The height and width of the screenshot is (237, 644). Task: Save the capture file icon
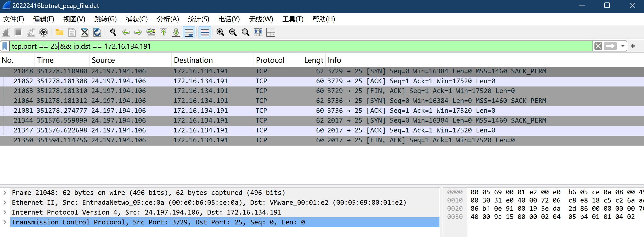coord(72,32)
